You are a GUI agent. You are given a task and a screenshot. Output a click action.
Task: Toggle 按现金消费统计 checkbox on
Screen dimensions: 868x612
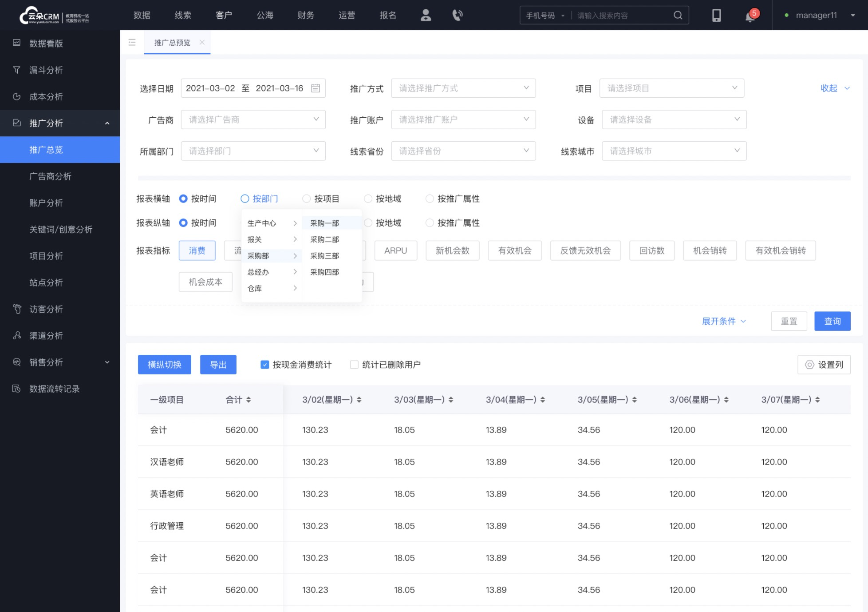(264, 365)
